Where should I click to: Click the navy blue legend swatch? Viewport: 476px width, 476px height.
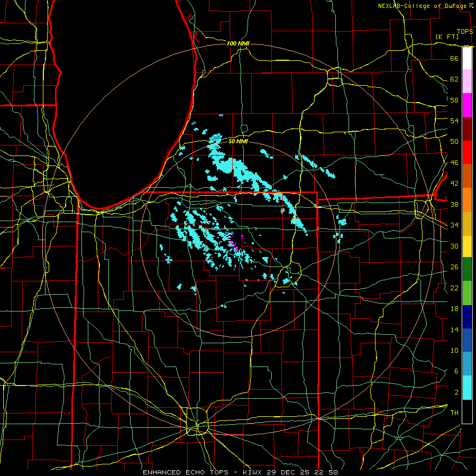pos(467,317)
